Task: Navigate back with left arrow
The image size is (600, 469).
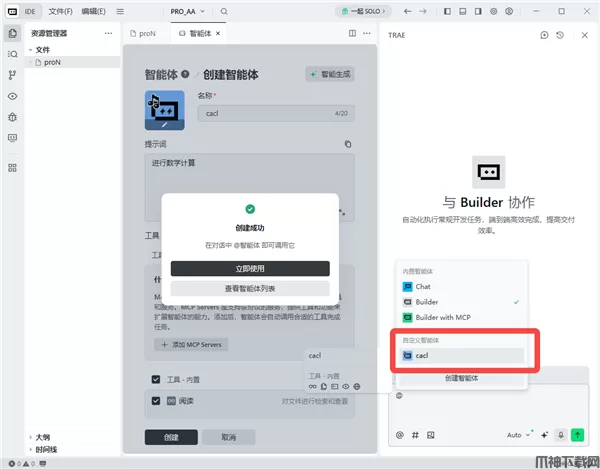Action: [408, 11]
